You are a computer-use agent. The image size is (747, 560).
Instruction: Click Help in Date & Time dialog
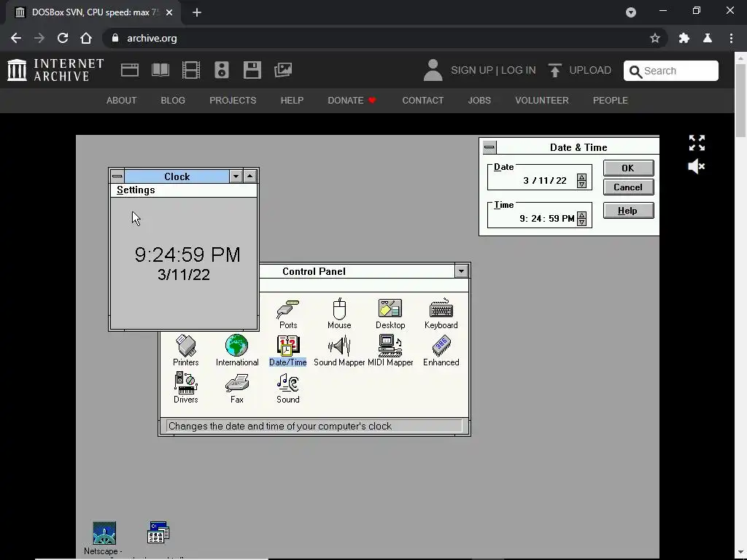pos(628,211)
